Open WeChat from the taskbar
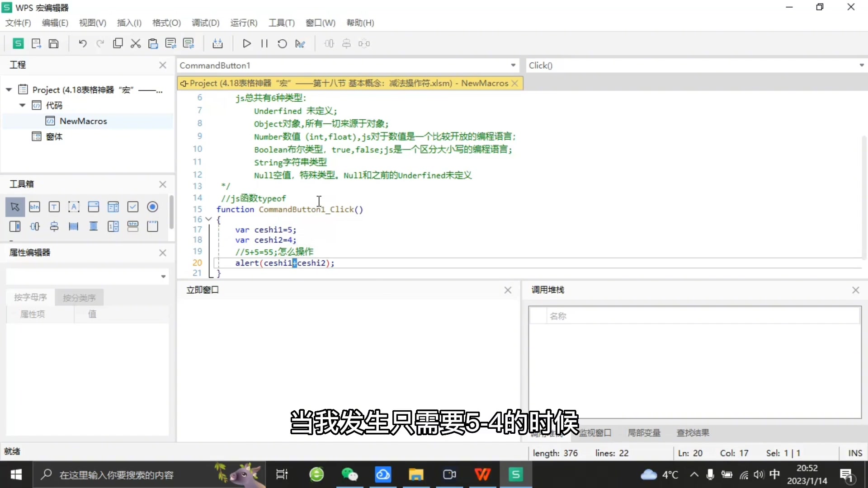The width and height of the screenshot is (868, 488). pos(349,474)
